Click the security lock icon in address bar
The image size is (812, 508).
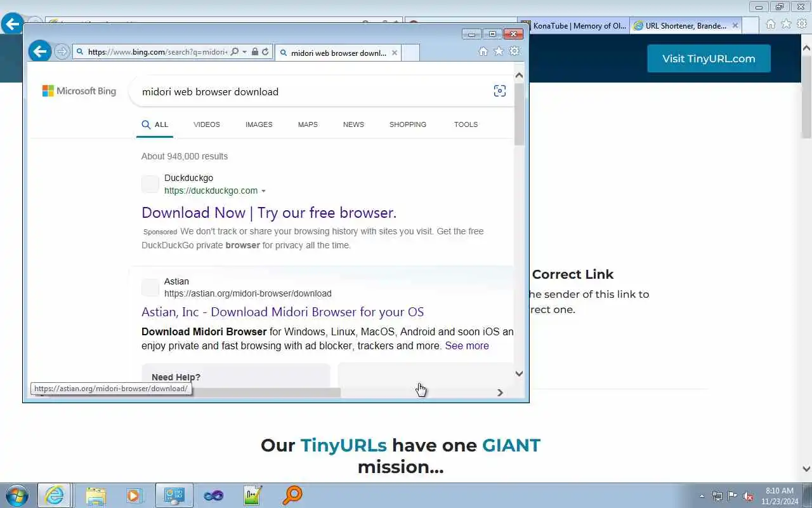tap(254, 52)
